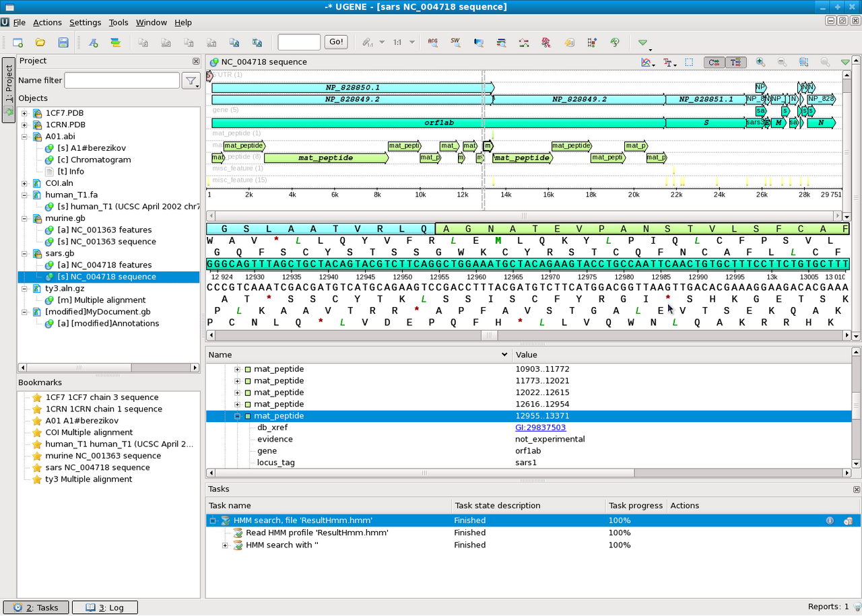Click the sequence detail horizontal scrollbar handle
The height and width of the screenshot is (616, 862).
490,335
